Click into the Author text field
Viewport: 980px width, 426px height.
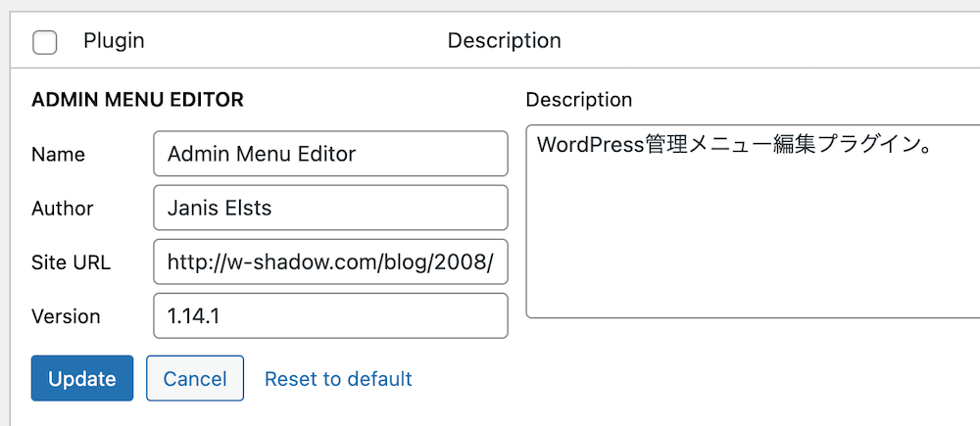click(330, 208)
